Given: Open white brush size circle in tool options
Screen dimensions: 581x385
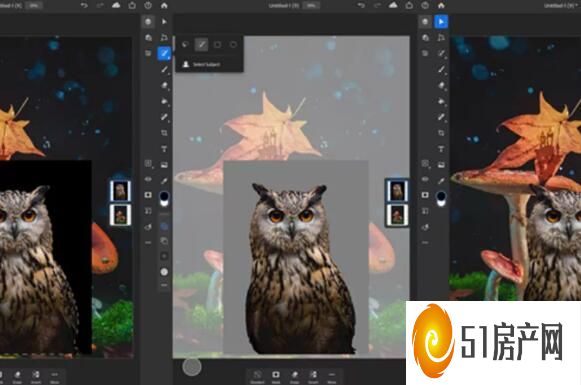Looking at the screenshot, I should tap(164, 272).
